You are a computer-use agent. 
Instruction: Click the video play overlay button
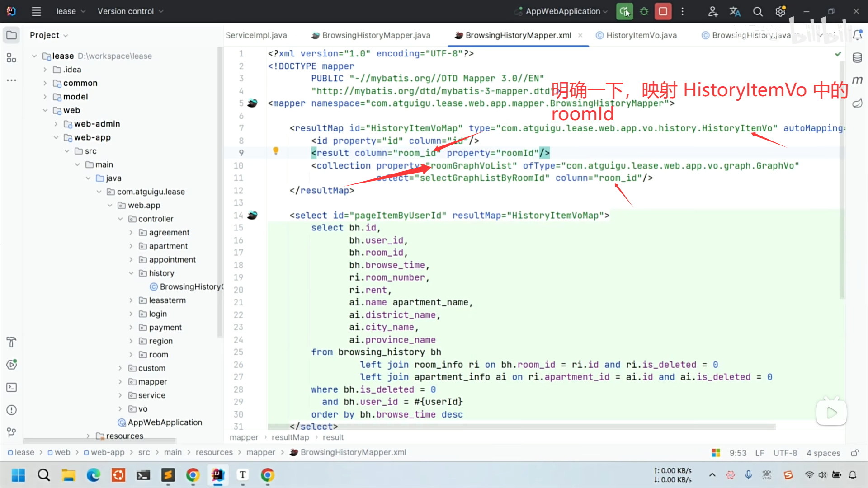831,413
